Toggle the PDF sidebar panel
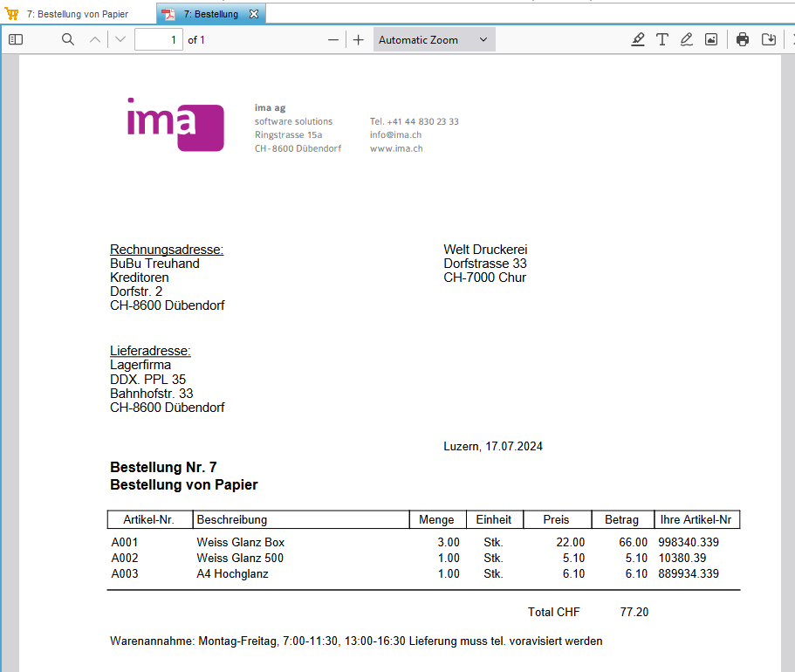The image size is (795, 672). (16, 39)
